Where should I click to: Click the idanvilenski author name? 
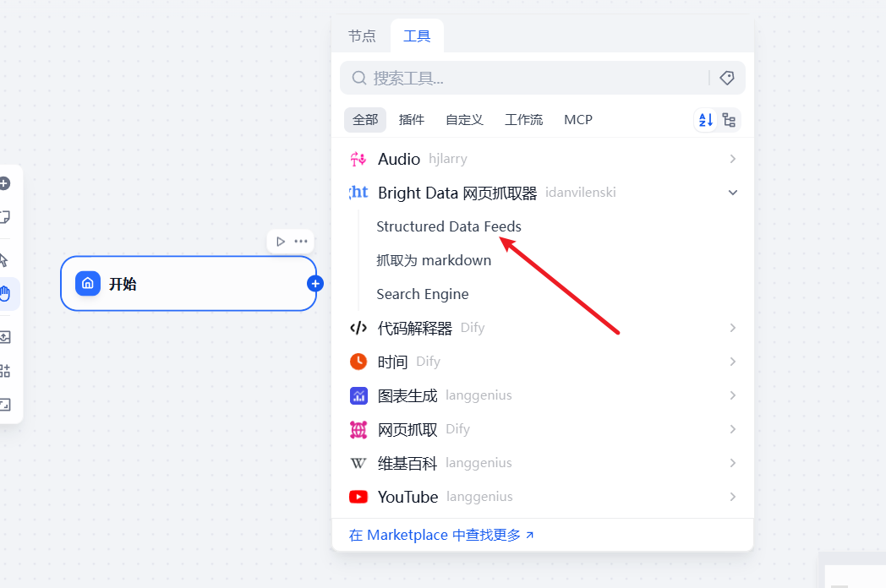580,193
